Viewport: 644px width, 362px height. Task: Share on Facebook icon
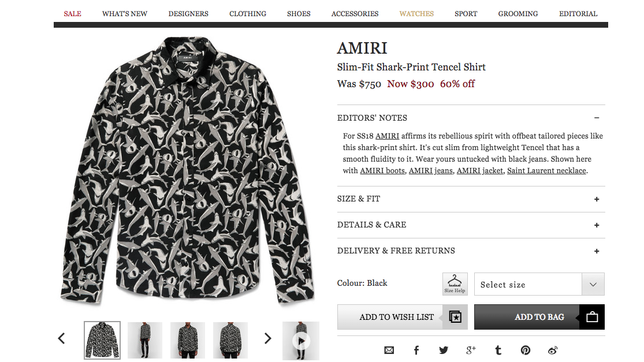pyautogui.click(x=416, y=350)
